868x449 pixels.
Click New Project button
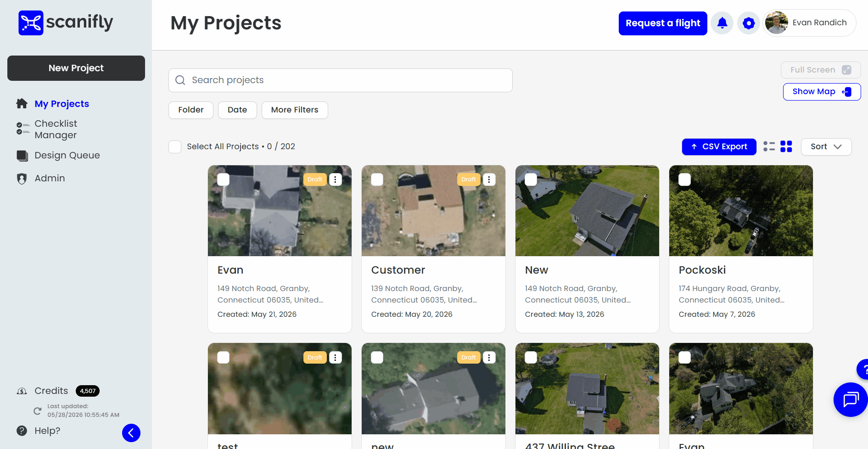click(76, 68)
